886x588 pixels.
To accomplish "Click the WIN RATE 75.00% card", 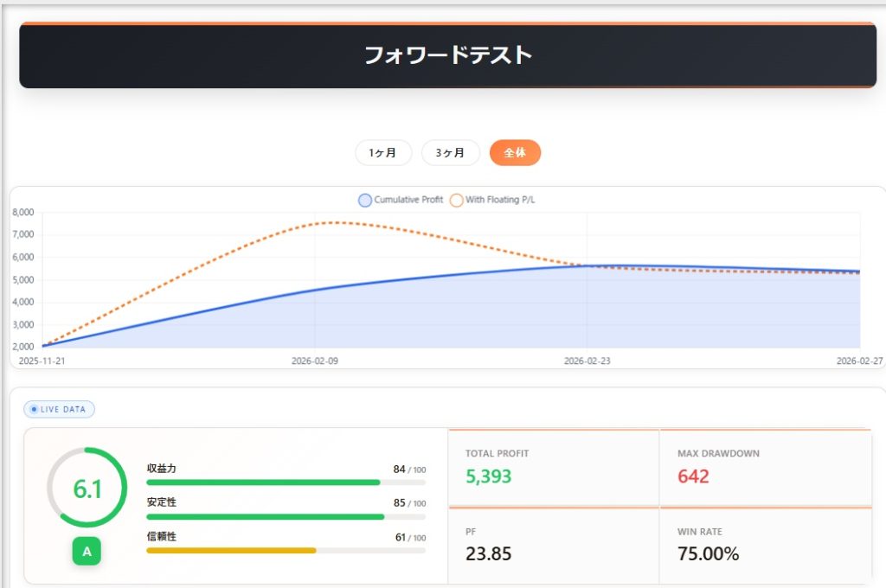I will point(765,546).
